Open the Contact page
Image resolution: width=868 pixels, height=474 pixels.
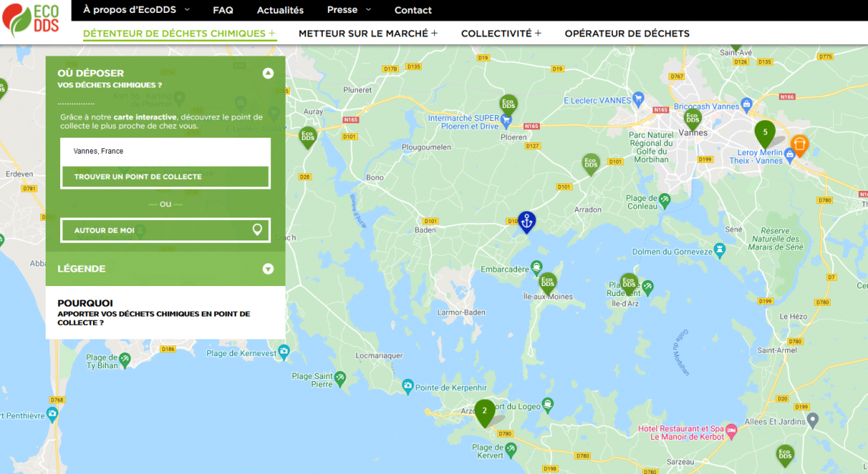(x=413, y=10)
